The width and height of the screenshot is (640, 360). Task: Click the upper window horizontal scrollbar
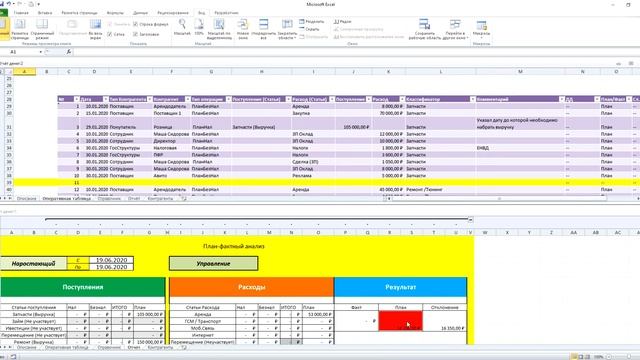(498, 199)
